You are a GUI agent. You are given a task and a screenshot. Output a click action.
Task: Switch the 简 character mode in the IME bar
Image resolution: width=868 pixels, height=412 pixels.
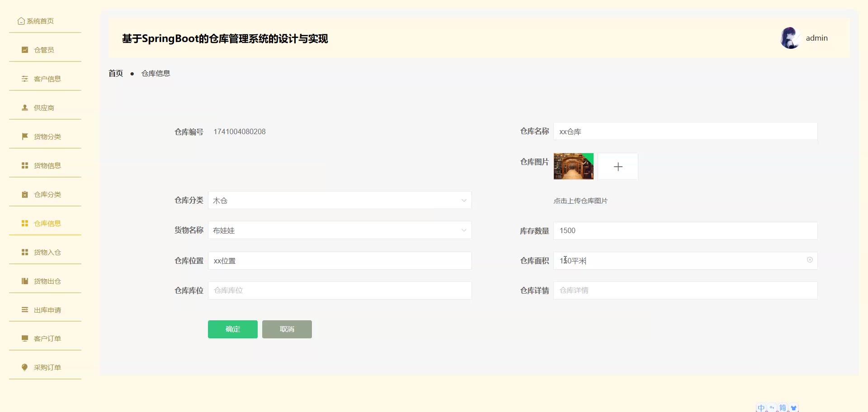[x=783, y=408]
